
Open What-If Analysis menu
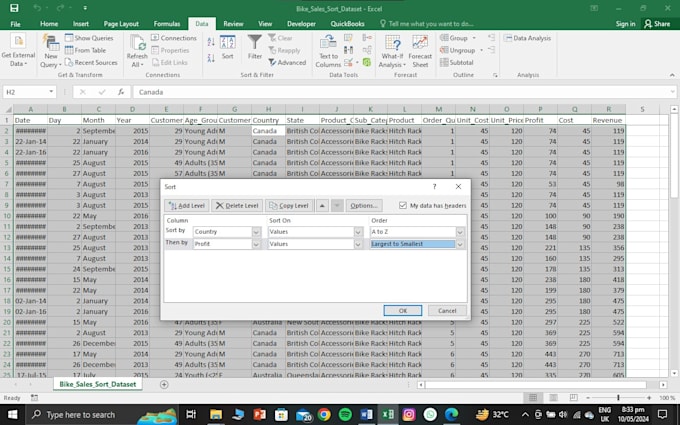[392, 52]
